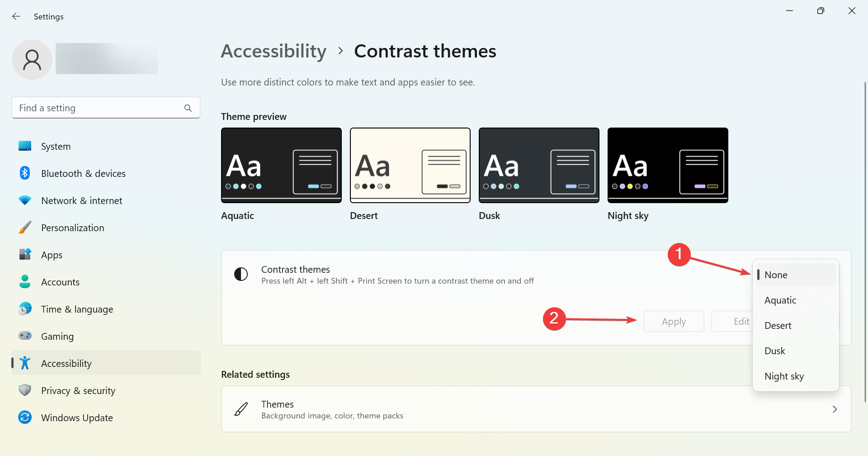Viewport: 868px width, 456px height.
Task: Click the Accessibility breadcrumb link
Action: (274, 51)
